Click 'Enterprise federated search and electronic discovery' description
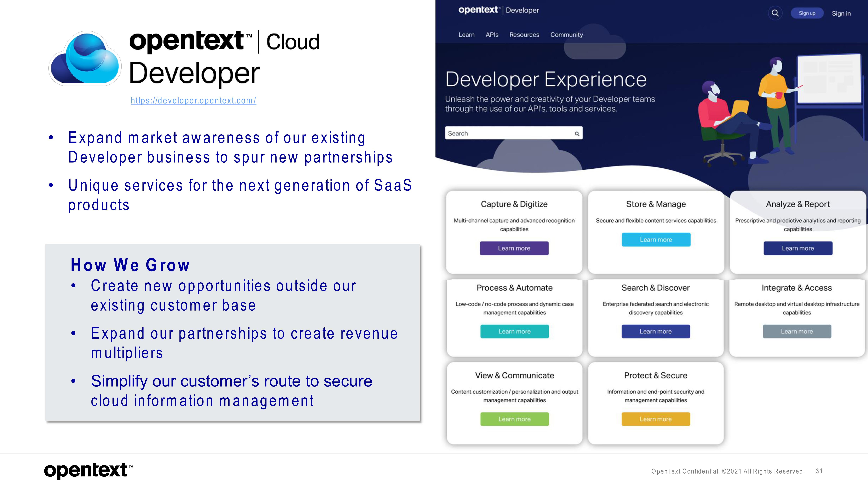This screenshot has width=868, height=488. point(655,308)
